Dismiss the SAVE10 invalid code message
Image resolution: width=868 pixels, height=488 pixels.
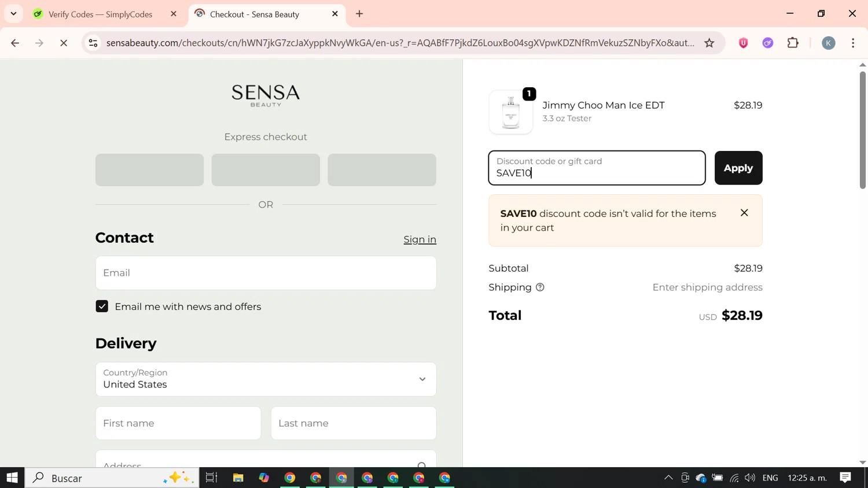coord(744,213)
